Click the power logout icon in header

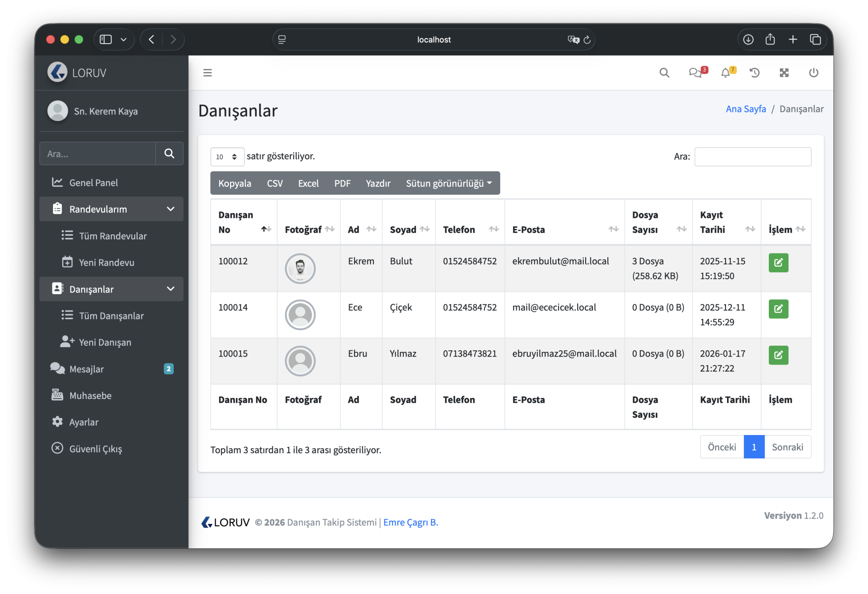(x=813, y=73)
